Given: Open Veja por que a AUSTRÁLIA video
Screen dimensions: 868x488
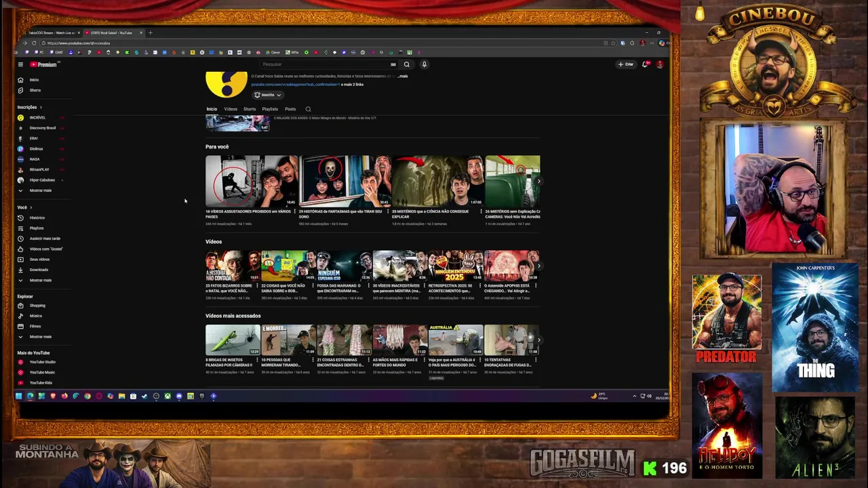Looking at the screenshot, I should point(456,340).
